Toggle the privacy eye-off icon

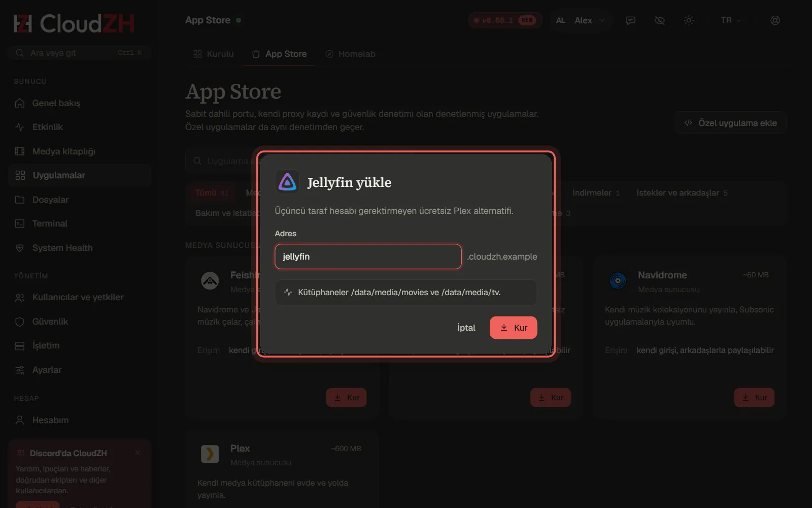pyautogui.click(x=660, y=20)
